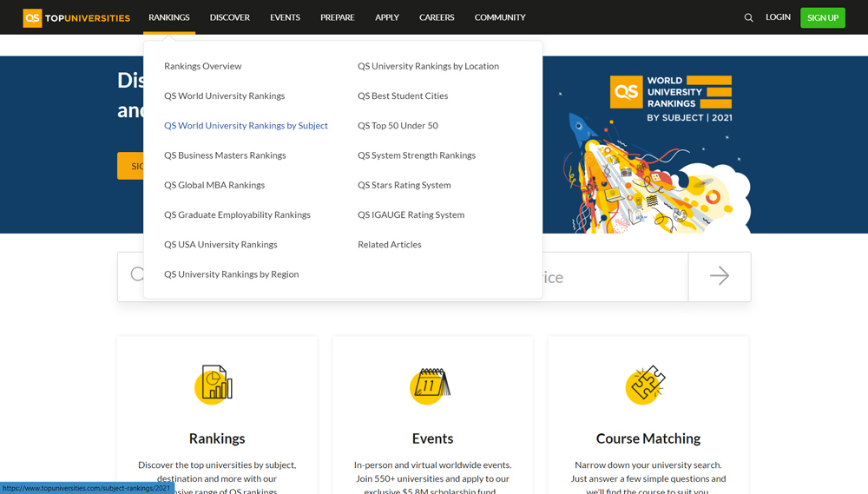Click the Events calendar icon

(x=431, y=385)
